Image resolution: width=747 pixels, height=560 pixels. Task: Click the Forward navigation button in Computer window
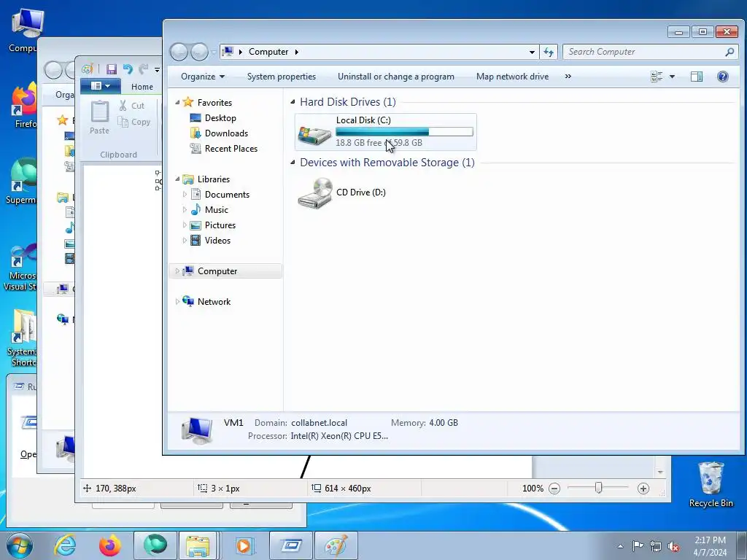point(199,52)
